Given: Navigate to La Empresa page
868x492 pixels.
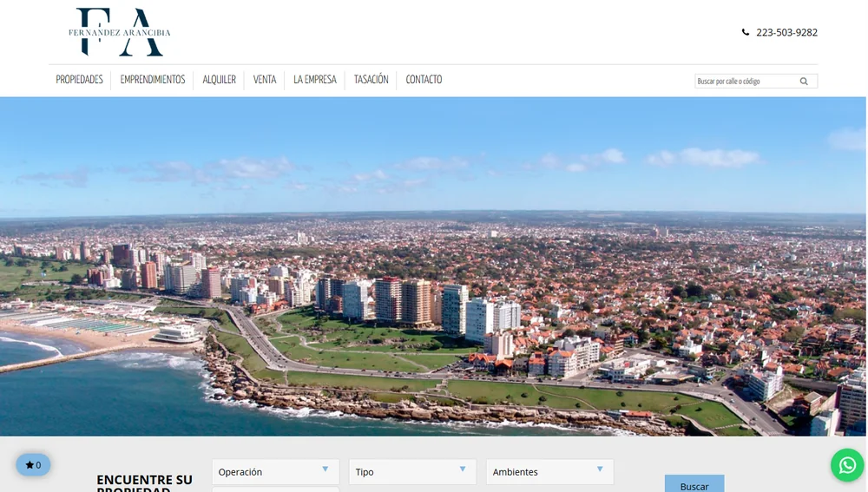Looking at the screenshot, I should click(315, 80).
